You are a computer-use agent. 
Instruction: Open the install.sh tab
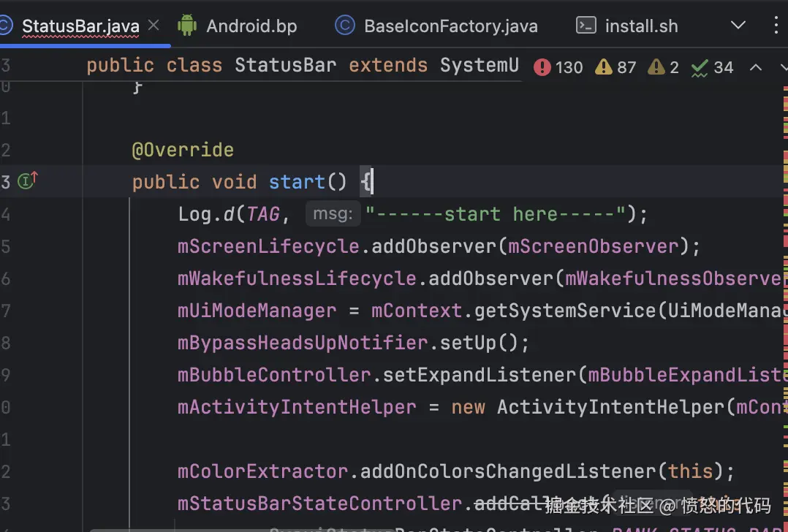[641, 26]
